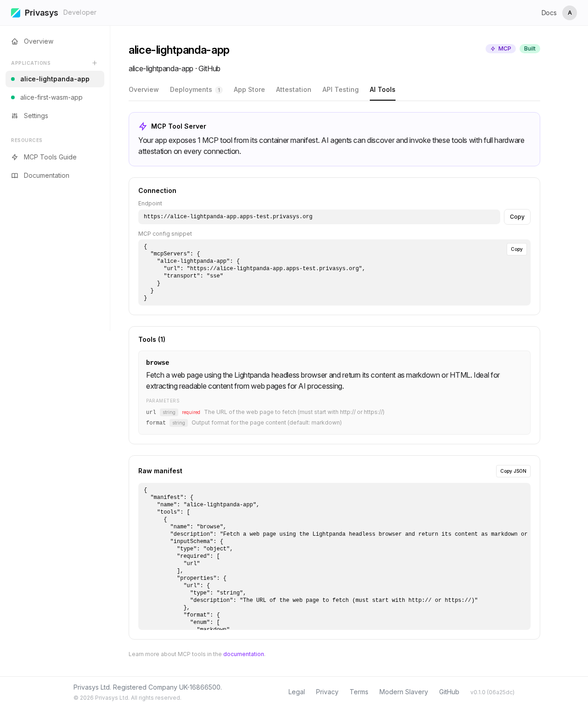This screenshot has width=588, height=708.
Task: Click the plus icon beside APPLICATIONS
Action: (94, 63)
